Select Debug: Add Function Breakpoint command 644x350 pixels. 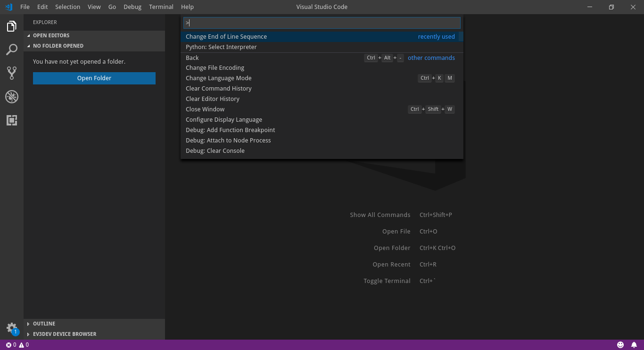point(322,130)
